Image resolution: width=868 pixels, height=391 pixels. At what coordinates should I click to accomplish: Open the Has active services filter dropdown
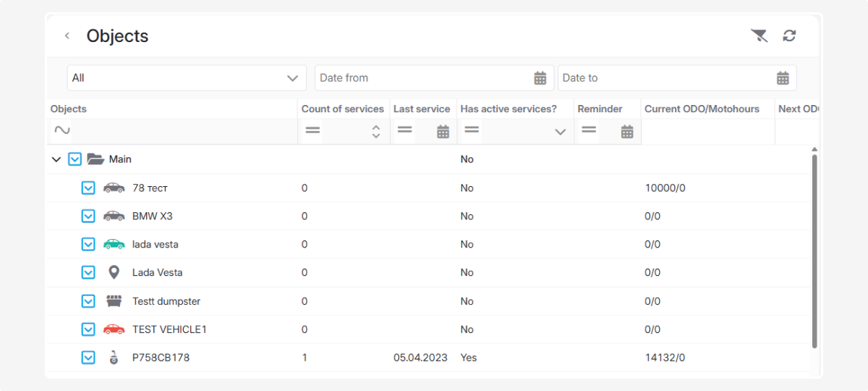pos(560,132)
